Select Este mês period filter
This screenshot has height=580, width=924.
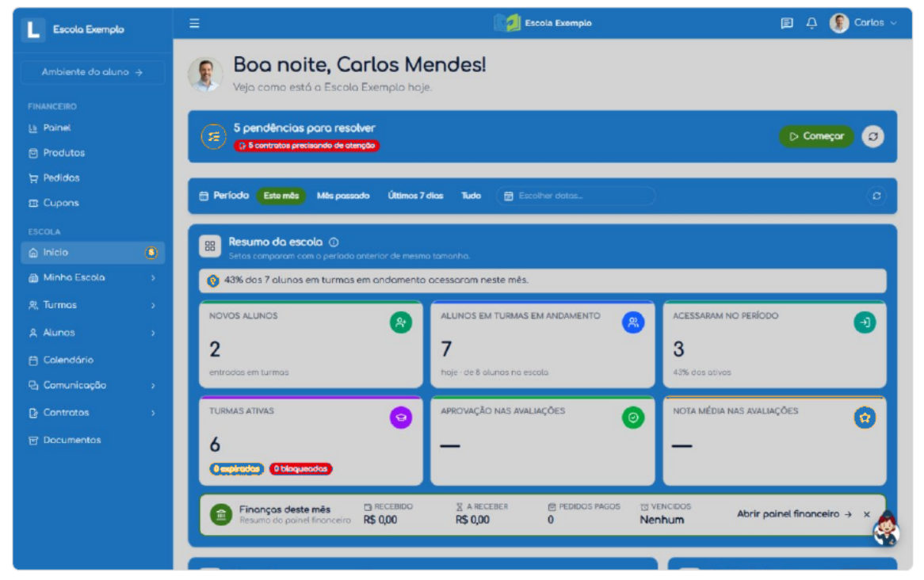[x=281, y=196]
